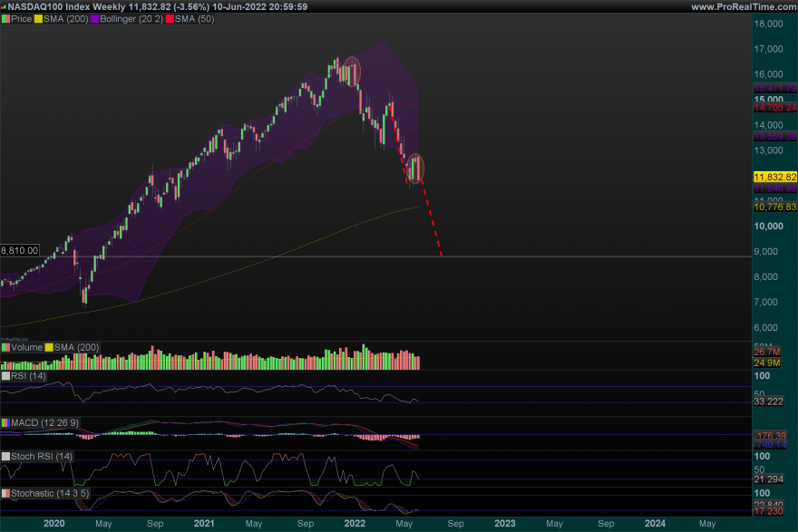Click the 13,000 price axis label
This screenshot has height=532, width=798.
tap(768, 150)
